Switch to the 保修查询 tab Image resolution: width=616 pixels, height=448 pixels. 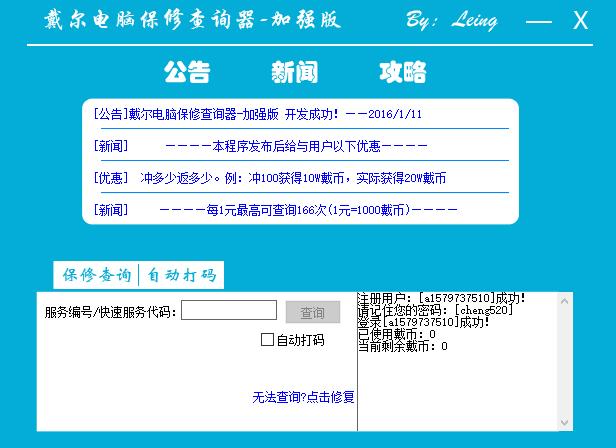pos(97,275)
